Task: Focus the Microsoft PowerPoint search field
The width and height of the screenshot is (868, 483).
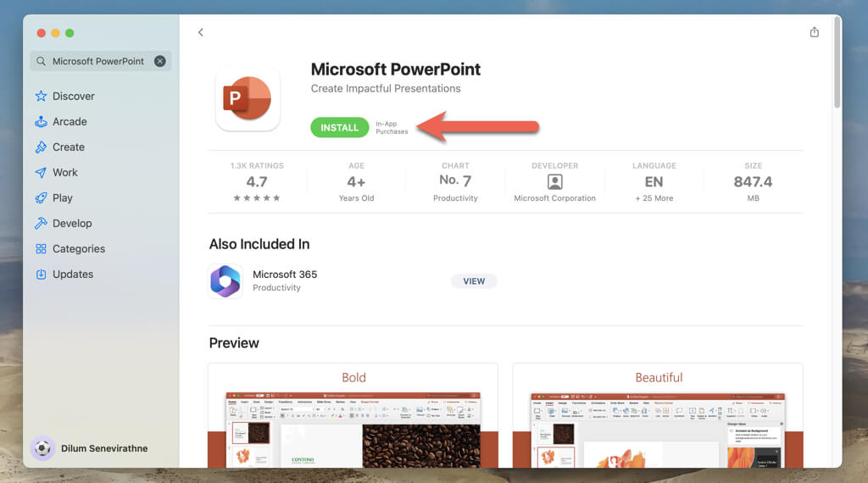Action: click(x=101, y=61)
